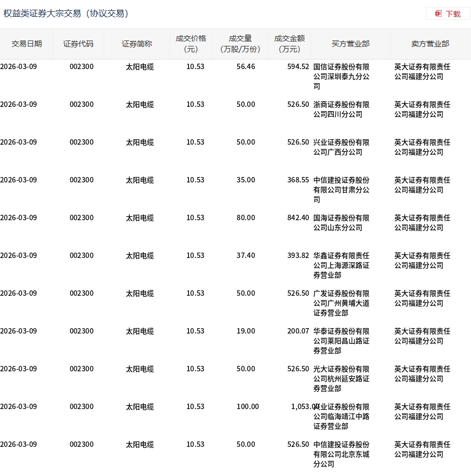Click buyer 广发证券广州黄埔大道证券营业部
The image size is (471, 476).
tap(341, 303)
